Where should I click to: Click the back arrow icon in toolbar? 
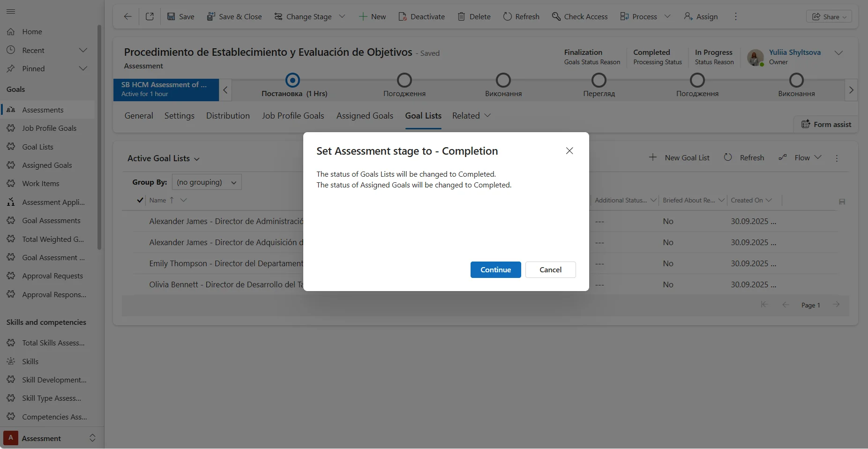127,16
